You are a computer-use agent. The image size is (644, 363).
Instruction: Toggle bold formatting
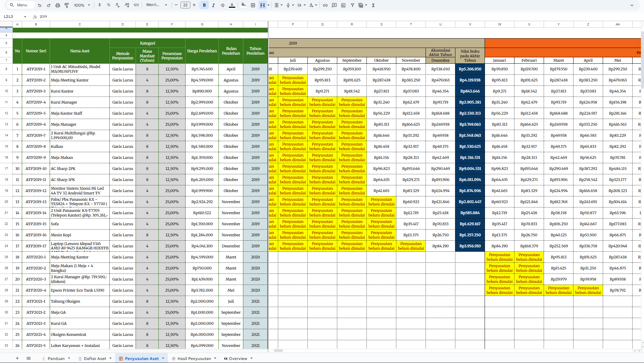coord(204,5)
